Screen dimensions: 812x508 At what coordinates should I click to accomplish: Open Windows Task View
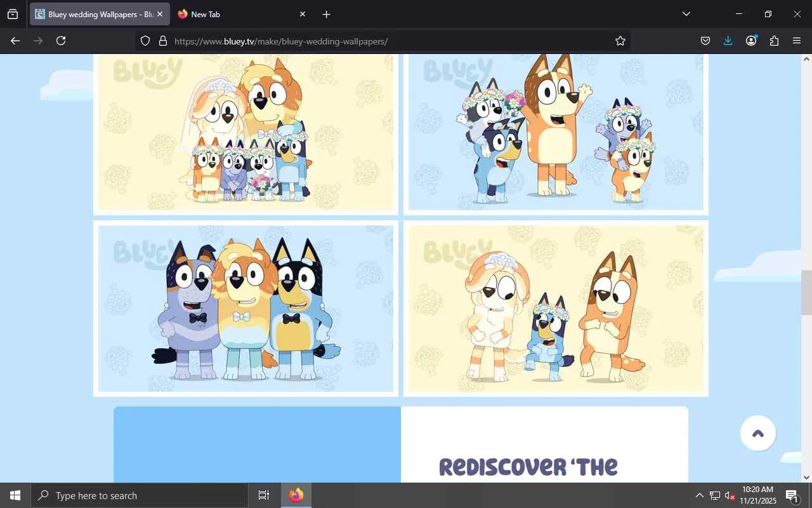(264, 495)
